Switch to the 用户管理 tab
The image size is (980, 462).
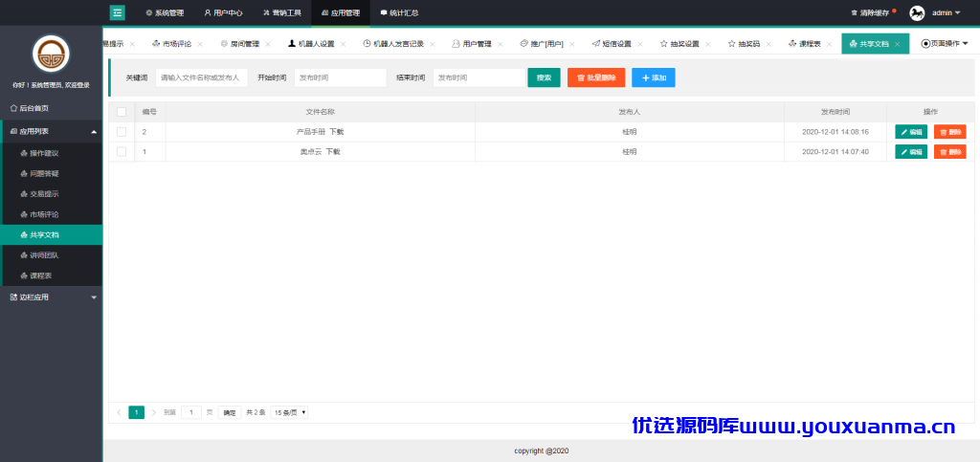coord(471,44)
